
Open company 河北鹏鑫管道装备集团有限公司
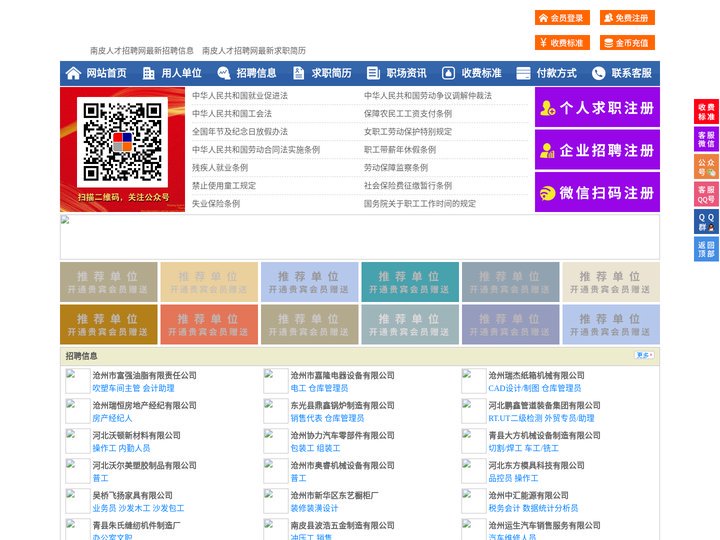tap(545, 405)
